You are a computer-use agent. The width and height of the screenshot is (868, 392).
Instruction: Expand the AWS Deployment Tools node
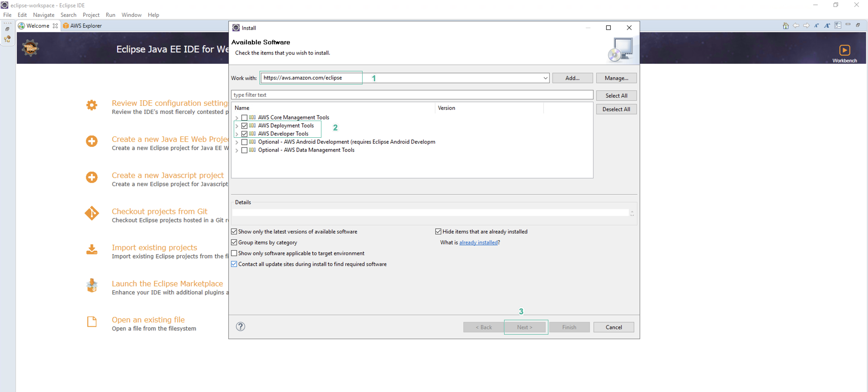[x=236, y=126]
